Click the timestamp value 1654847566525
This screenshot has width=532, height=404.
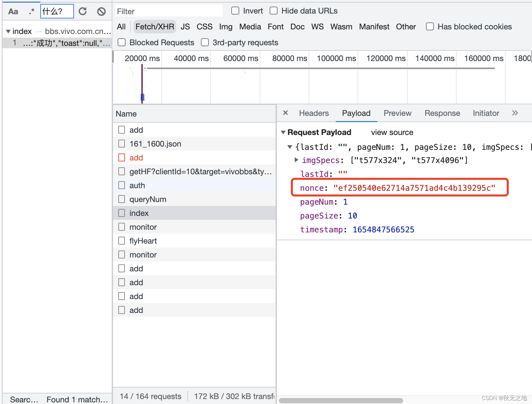(383, 229)
